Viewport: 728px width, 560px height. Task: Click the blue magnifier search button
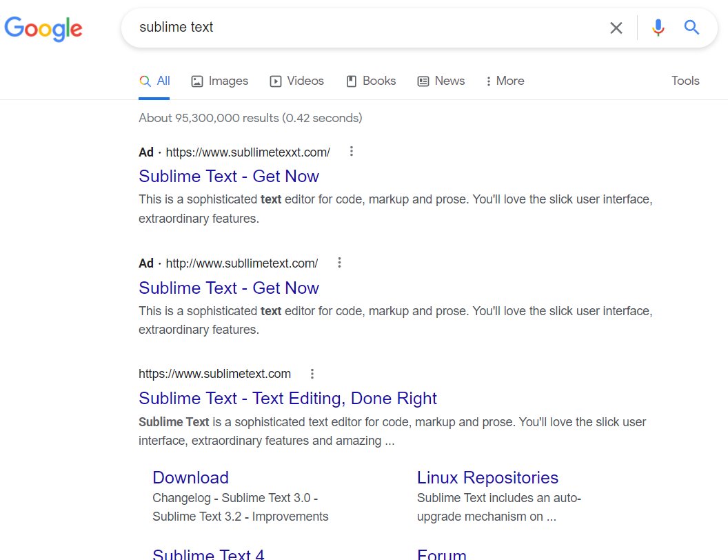[691, 28]
